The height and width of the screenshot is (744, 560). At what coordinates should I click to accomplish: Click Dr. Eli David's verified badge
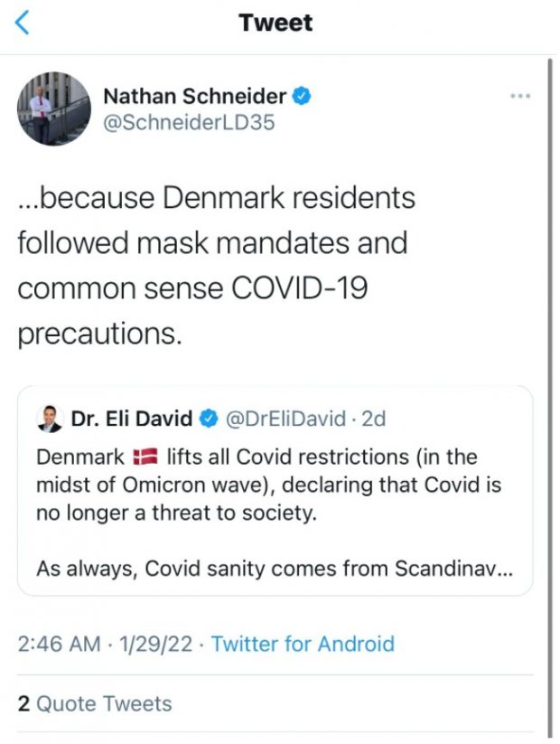pyautogui.click(x=209, y=419)
